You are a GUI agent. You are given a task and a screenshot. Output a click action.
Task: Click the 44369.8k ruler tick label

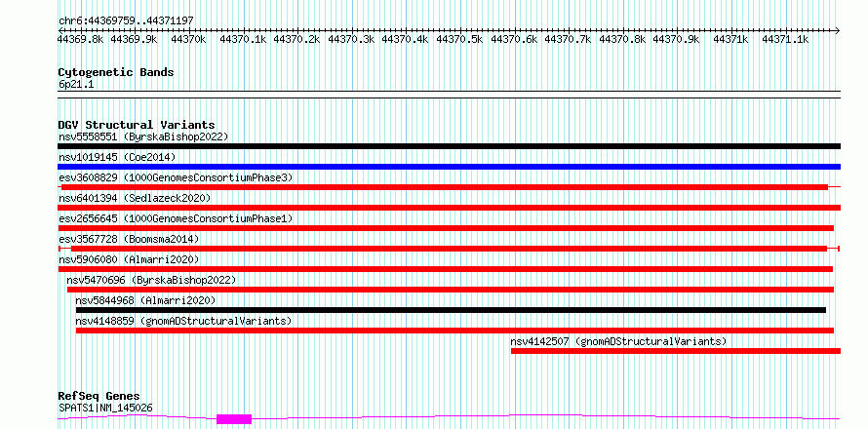81,40
